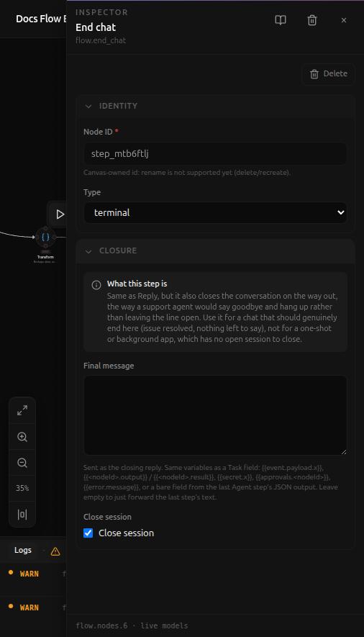Viewport: 364px width, 637px height.
Task: Click the zoom in magnifier icon
Action: pos(22,437)
